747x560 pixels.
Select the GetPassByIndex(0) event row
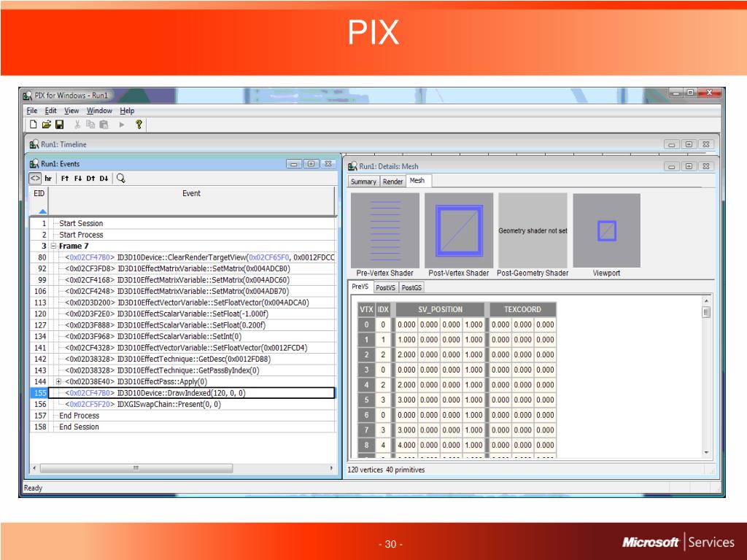(x=182, y=370)
